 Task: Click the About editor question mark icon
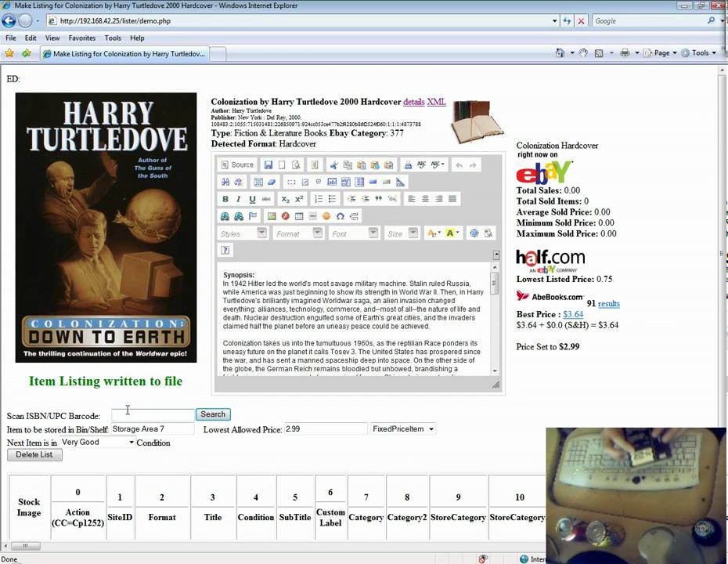click(225, 251)
